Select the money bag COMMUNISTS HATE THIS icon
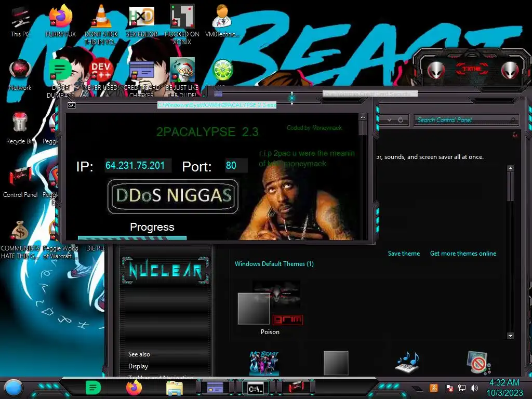 (x=20, y=240)
